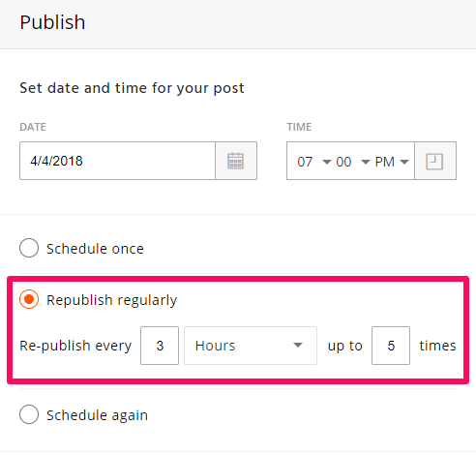Expand the hour dropdown showing 07
The height and width of the screenshot is (455, 476).
(x=314, y=162)
